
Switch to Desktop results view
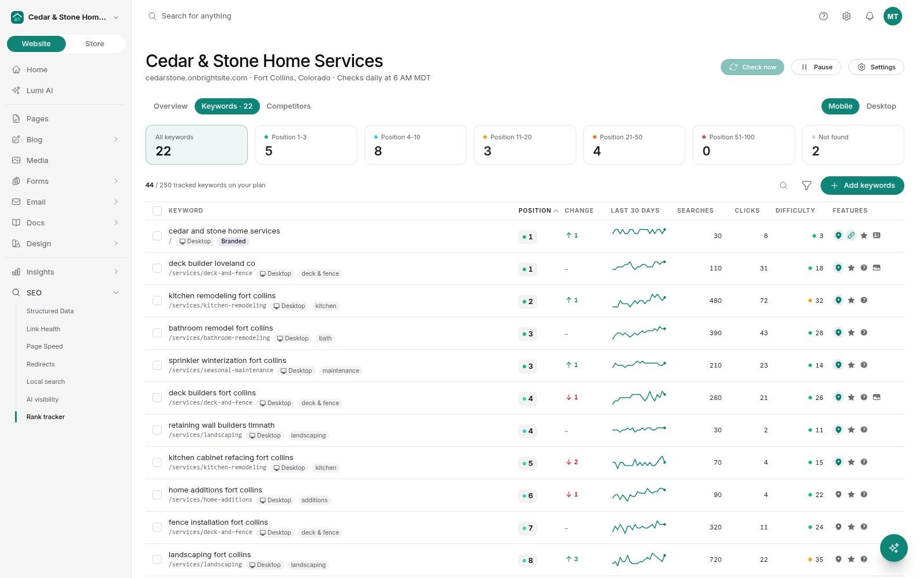[881, 106]
